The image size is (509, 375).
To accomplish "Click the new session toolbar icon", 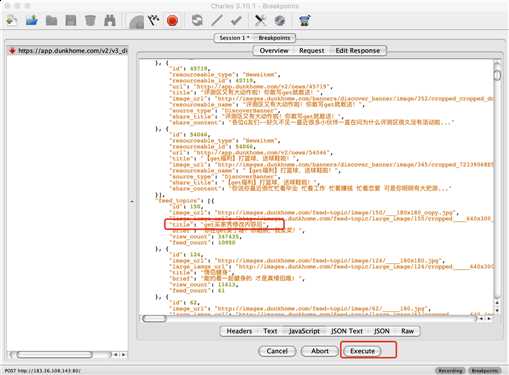I will tap(12, 20).
